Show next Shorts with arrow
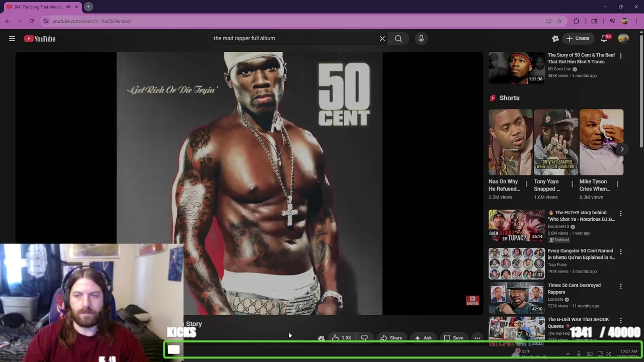Viewport: 644px width, 362px height. coord(622,149)
